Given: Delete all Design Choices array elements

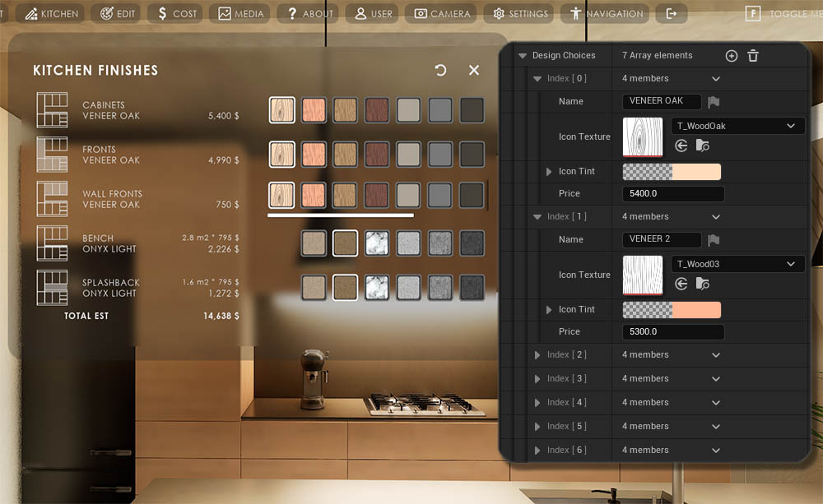Looking at the screenshot, I should click(x=753, y=56).
